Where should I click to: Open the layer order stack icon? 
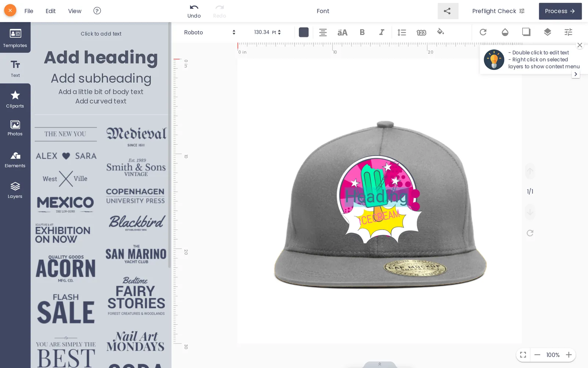(547, 32)
